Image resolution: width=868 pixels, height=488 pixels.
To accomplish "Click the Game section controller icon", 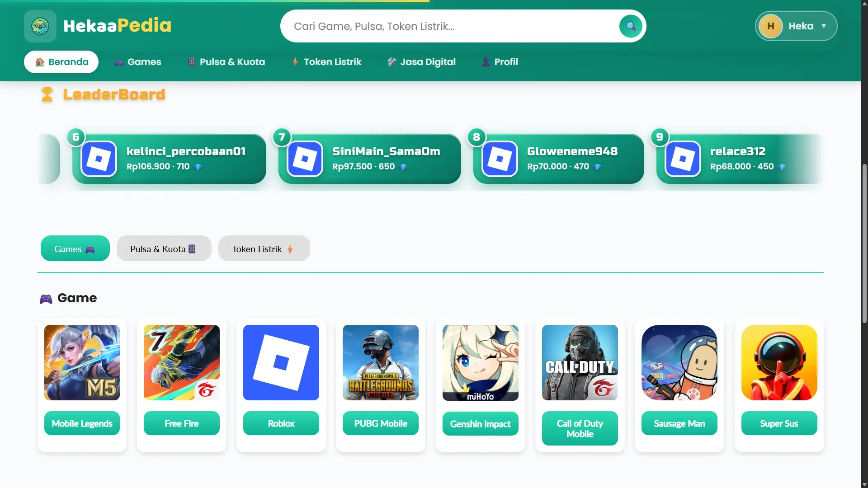I will tap(46, 299).
